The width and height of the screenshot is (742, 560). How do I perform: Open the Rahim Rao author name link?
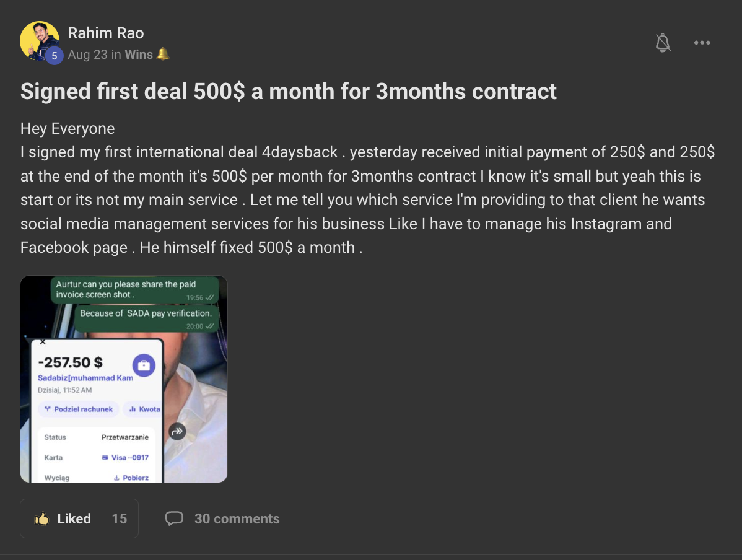coord(105,33)
